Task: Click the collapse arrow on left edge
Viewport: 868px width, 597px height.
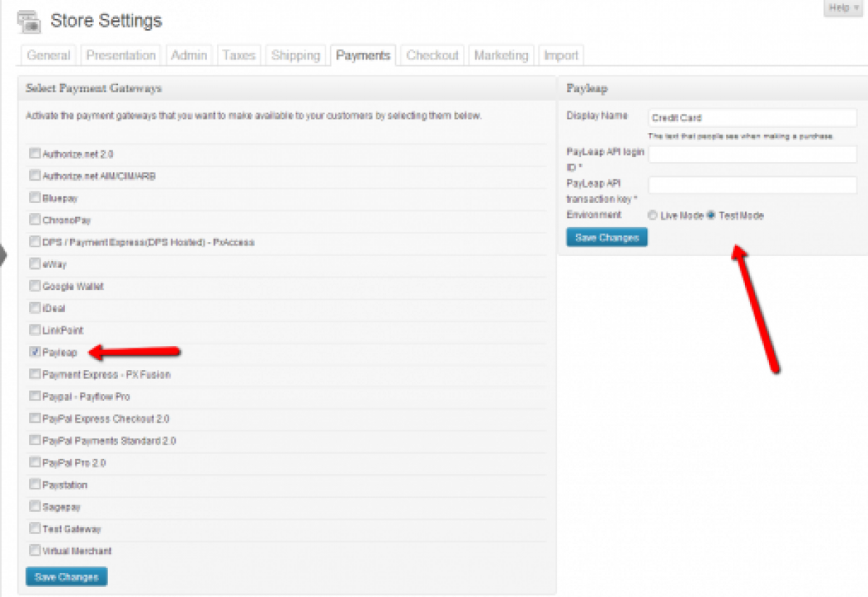Action: pyautogui.click(x=3, y=256)
